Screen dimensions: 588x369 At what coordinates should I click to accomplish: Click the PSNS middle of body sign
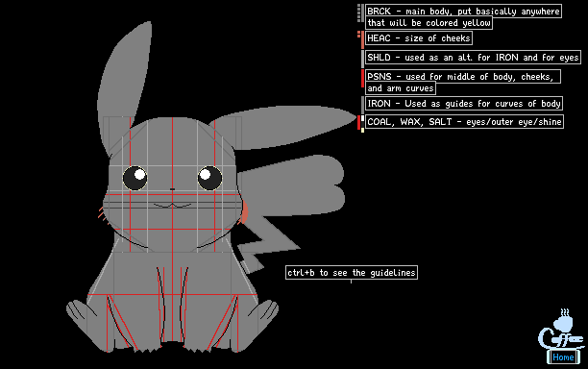click(x=463, y=82)
